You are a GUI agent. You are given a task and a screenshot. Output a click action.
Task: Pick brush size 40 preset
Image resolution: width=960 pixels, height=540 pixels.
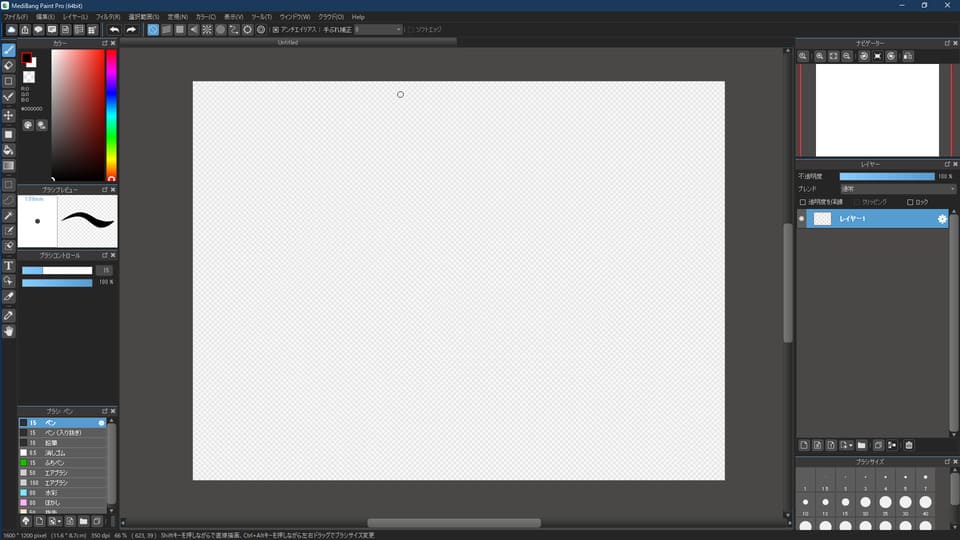925,504
